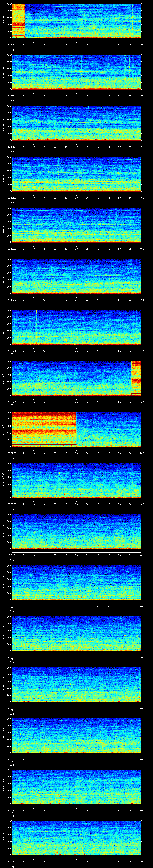Viewport: 153px width, 868px height.
Task: Click the 21:00 end time label
Action: (141, 351)
